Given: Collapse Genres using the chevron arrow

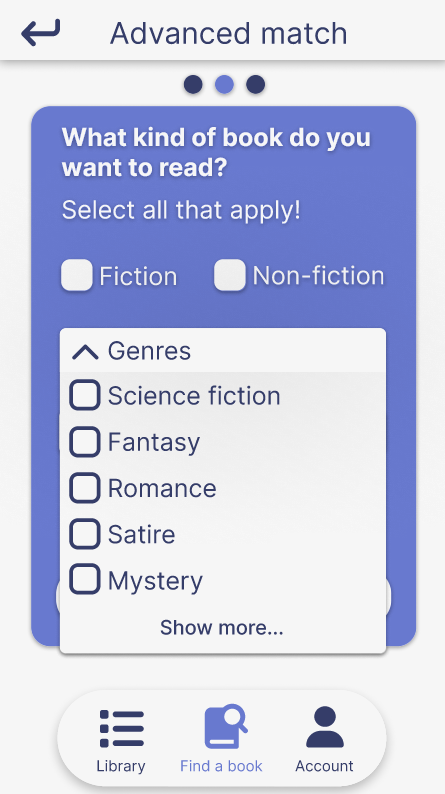Looking at the screenshot, I should click(85, 351).
